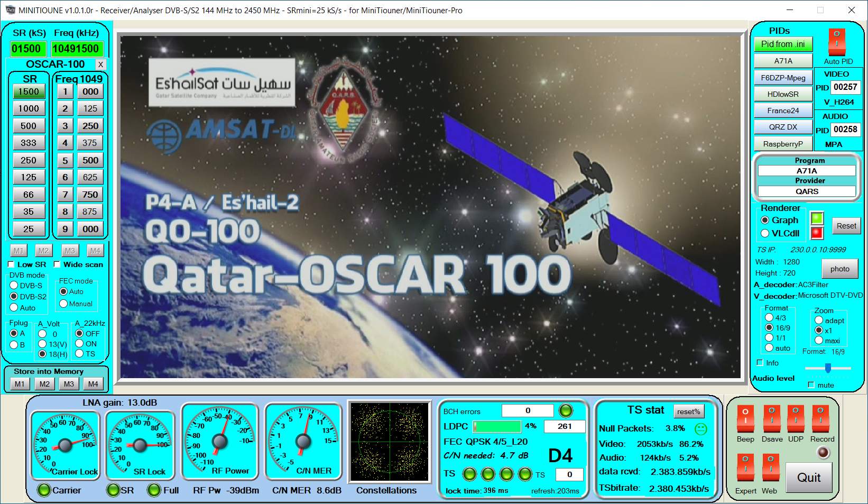
Task: Close the OSCAR-100 panel with X
Action: click(x=100, y=65)
